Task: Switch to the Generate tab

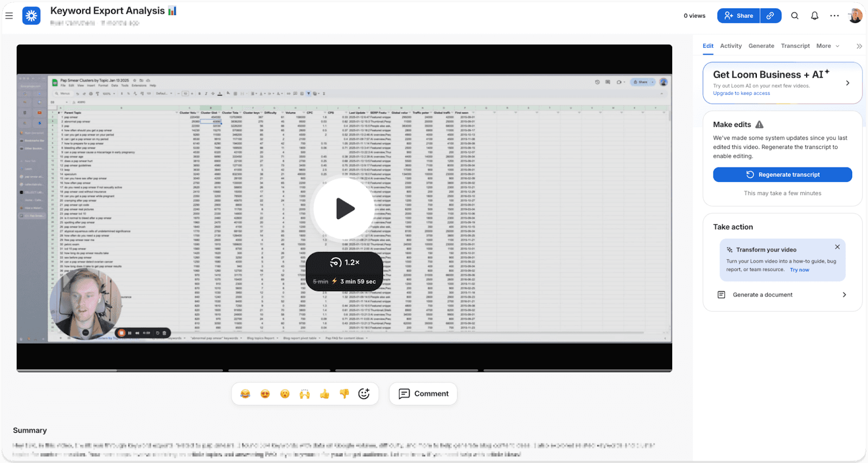Action: pyautogui.click(x=761, y=46)
